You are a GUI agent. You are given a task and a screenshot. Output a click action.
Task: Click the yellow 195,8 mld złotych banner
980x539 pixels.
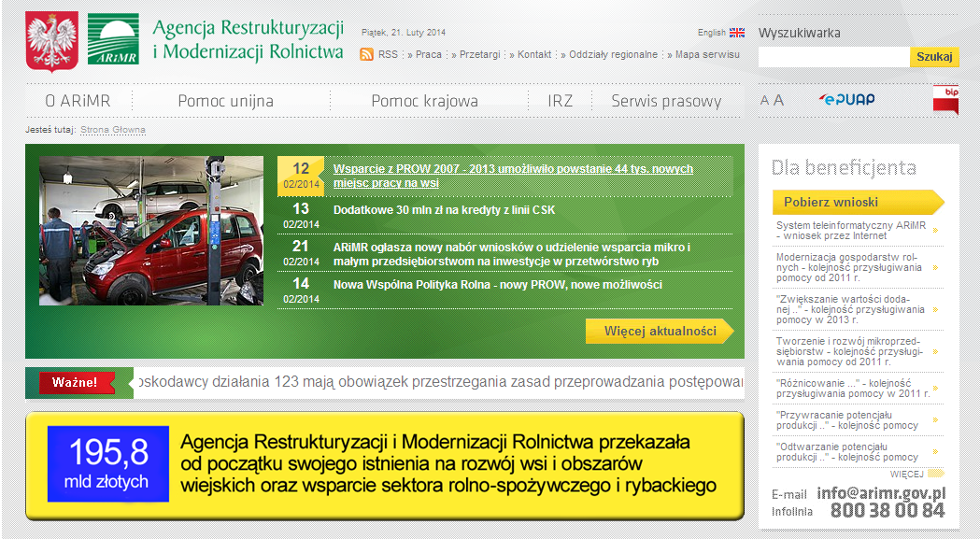tap(385, 465)
